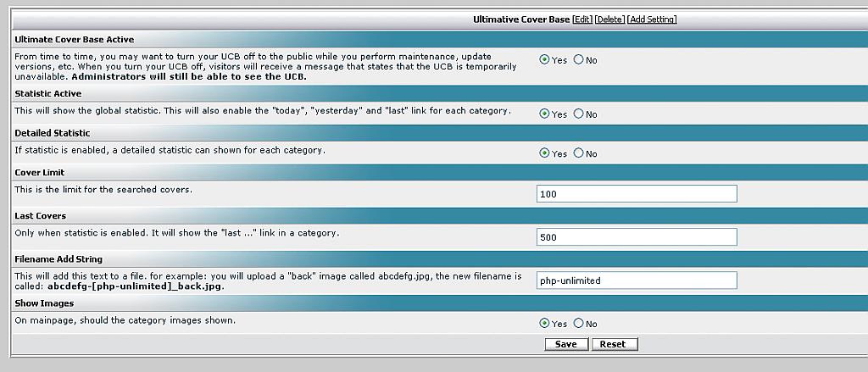
Task: Open the Add Setting link
Action: click(x=652, y=19)
